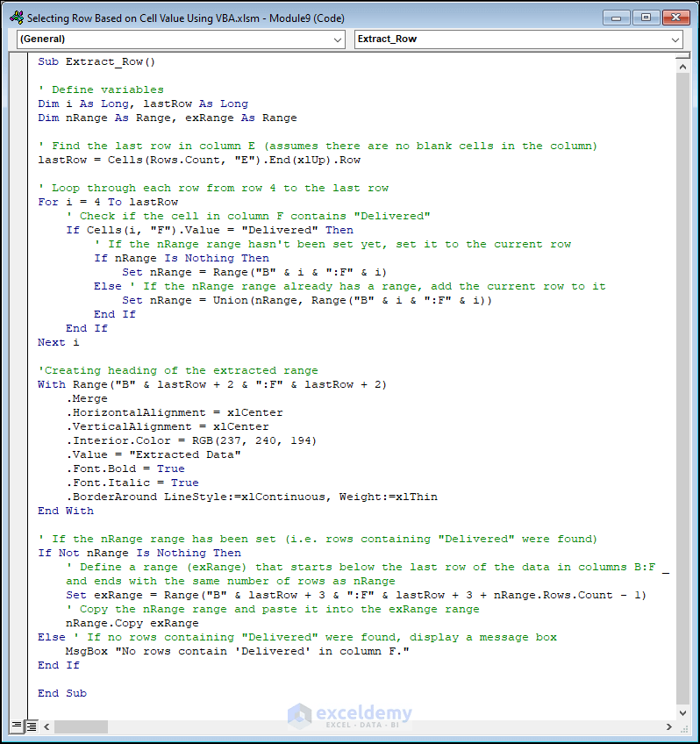Switch to Procedure View using bottom-left icon
The image size is (700, 744).
click(x=17, y=726)
